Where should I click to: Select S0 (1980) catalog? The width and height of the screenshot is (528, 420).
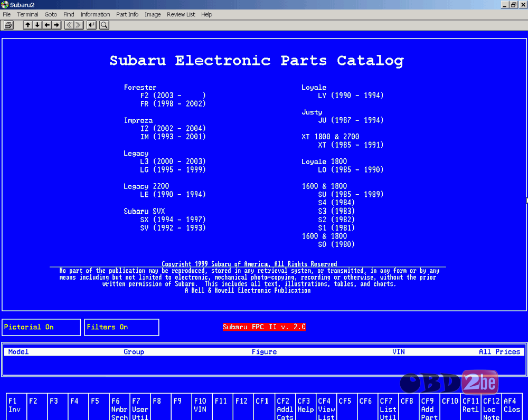(x=336, y=244)
